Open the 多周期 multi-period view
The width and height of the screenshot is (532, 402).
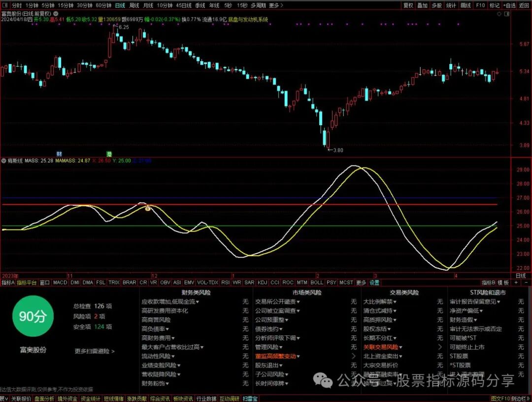coord(258,5)
